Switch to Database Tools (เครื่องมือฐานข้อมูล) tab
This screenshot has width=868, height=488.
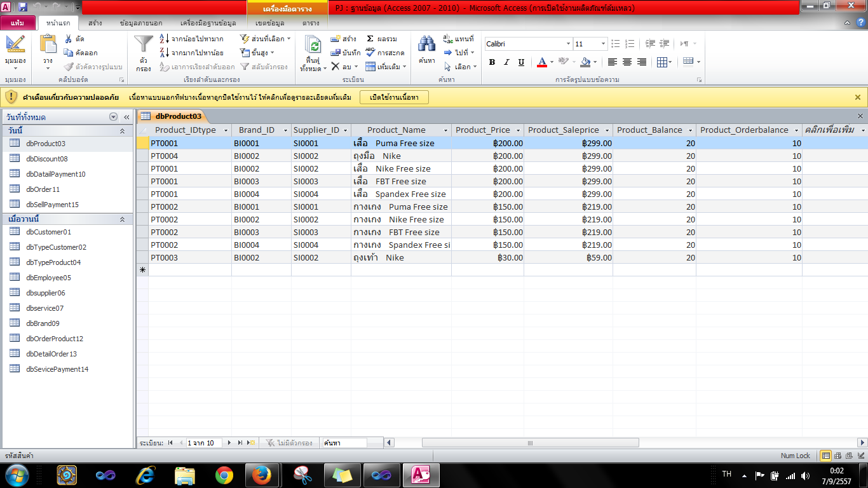[x=208, y=23]
